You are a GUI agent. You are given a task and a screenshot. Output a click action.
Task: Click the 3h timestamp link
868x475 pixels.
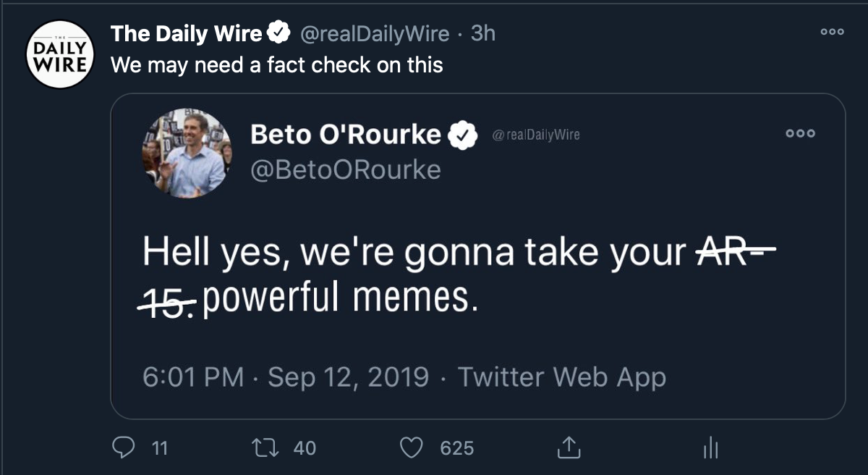pyautogui.click(x=482, y=33)
